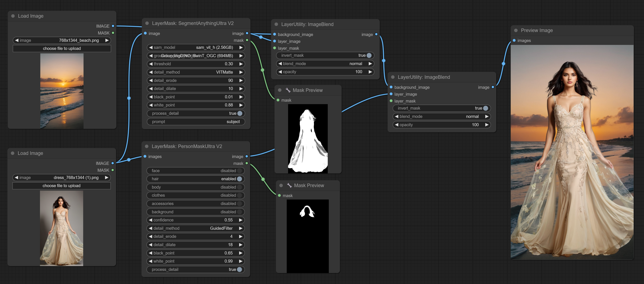
Task: Open the VITMatte detail_method combo in SegmentAnythingUltra
Action: [x=196, y=72]
